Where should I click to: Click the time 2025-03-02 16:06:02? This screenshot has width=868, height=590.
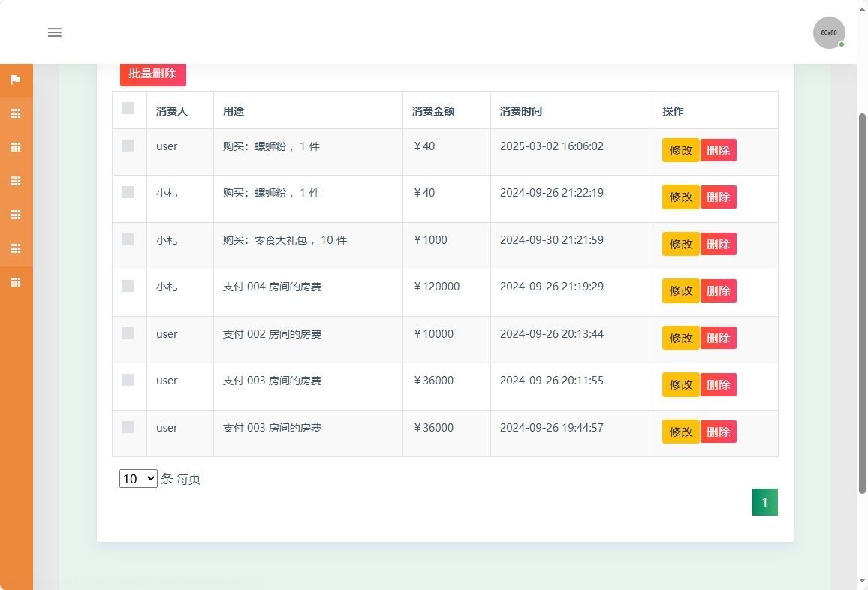pos(551,146)
